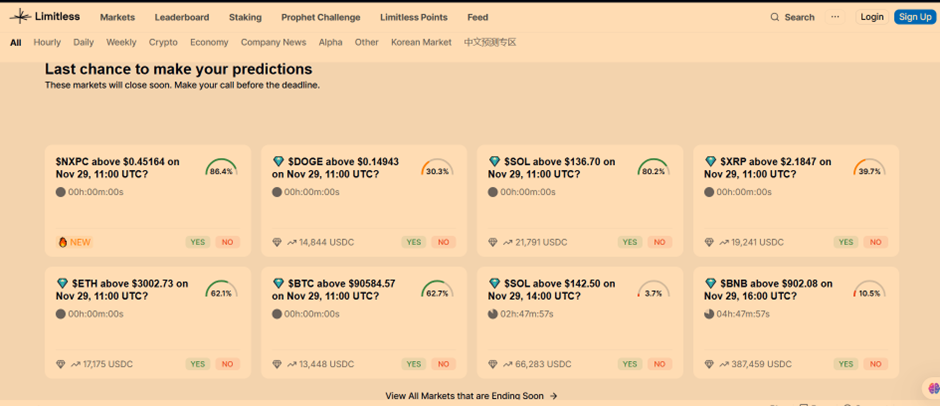Image resolution: width=940 pixels, height=406 pixels.
Task: Click the gem volume icon beside 19,241 USDC
Action: (x=709, y=242)
